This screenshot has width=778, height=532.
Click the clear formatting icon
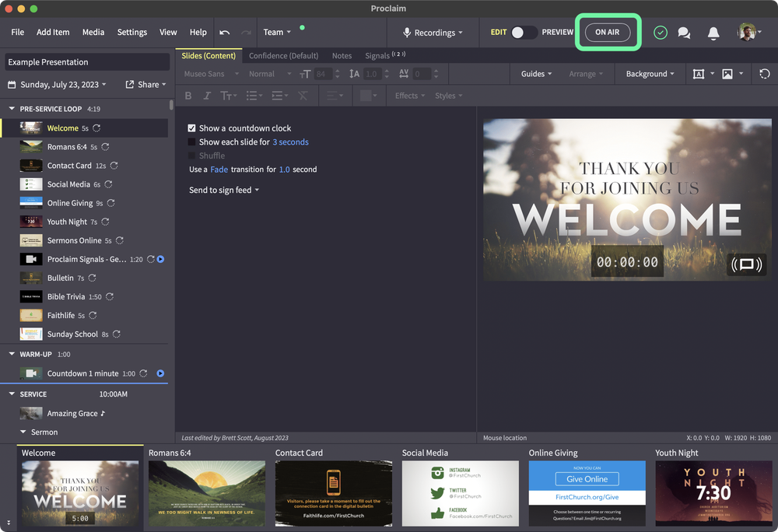pyautogui.click(x=303, y=96)
